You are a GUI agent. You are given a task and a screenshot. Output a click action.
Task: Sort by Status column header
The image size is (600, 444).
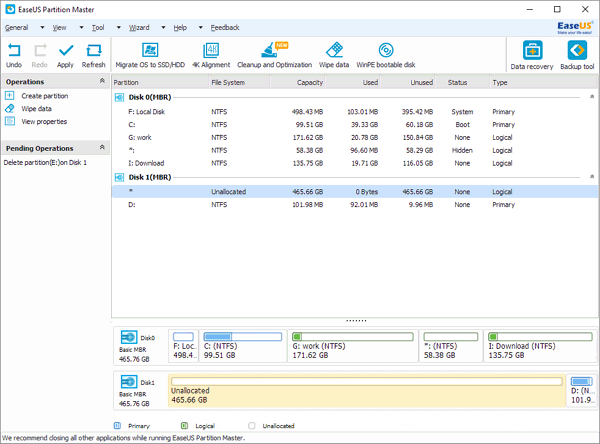(462, 82)
